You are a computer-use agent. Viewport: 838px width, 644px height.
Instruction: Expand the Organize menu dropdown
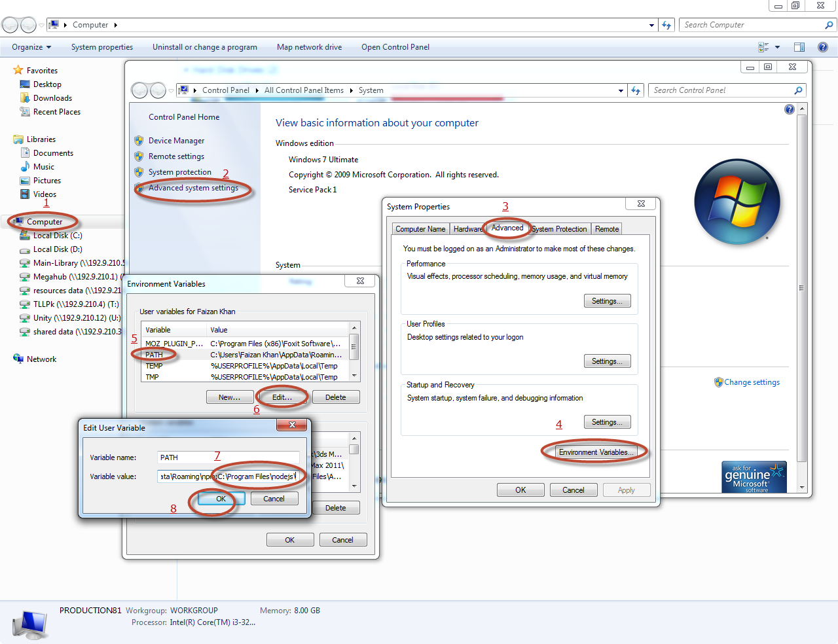tap(31, 47)
